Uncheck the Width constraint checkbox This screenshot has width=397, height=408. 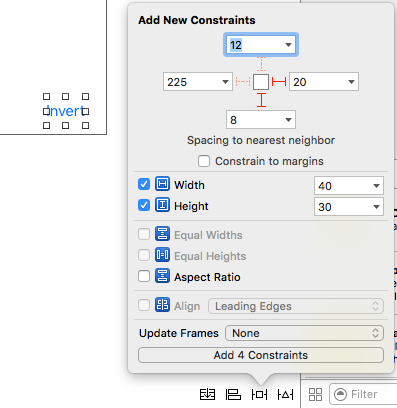144,184
